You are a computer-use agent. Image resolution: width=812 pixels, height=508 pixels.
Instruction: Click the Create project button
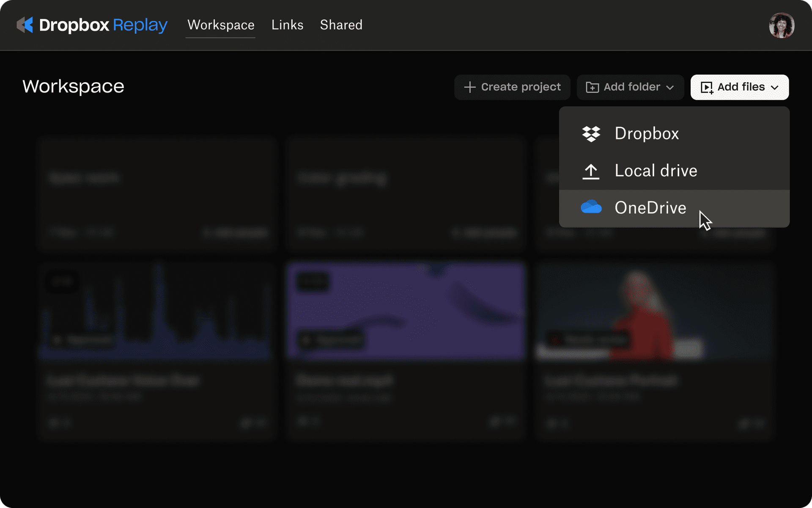[x=512, y=87]
